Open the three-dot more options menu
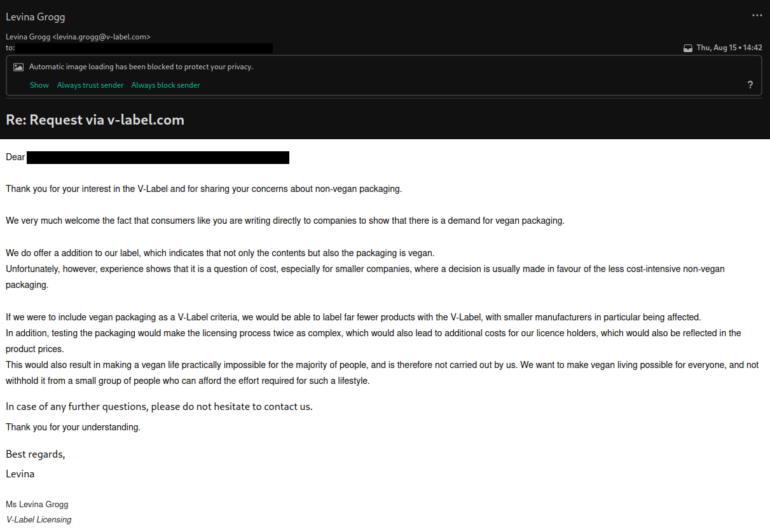The image size is (770, 532). 757,15
